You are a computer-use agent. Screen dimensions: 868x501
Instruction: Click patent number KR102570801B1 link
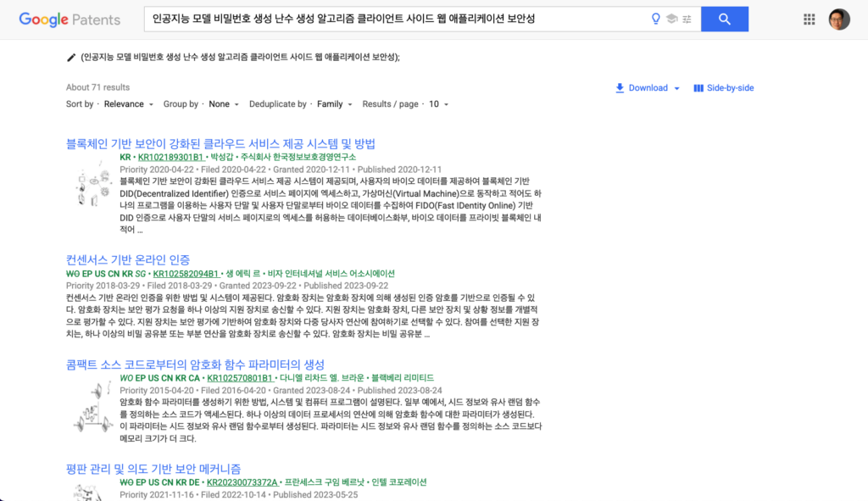[x=240, y=378]
